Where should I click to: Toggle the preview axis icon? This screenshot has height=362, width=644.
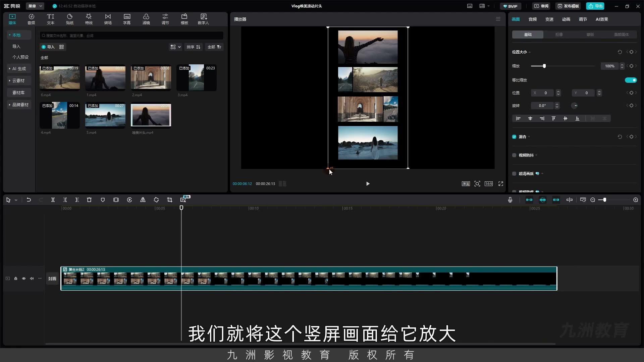(570, 200)
